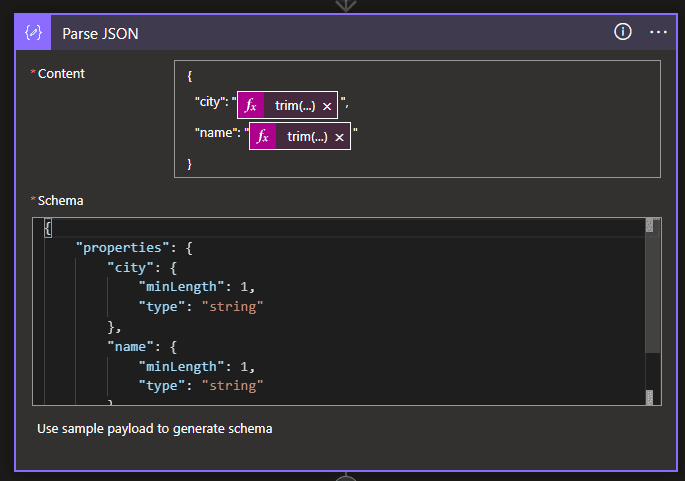Select the city trim(...) expression label
This screenshot has height=481, width=685.
295,105
